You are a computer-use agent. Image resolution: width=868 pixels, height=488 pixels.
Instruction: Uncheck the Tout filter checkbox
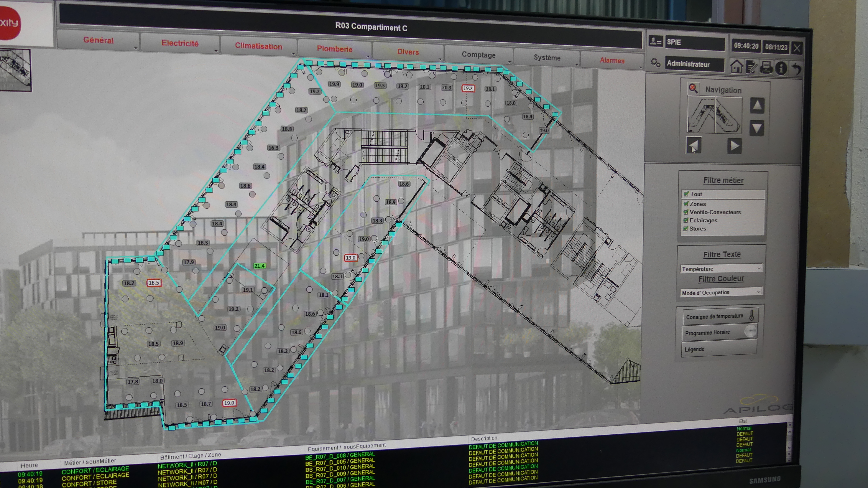686,194
